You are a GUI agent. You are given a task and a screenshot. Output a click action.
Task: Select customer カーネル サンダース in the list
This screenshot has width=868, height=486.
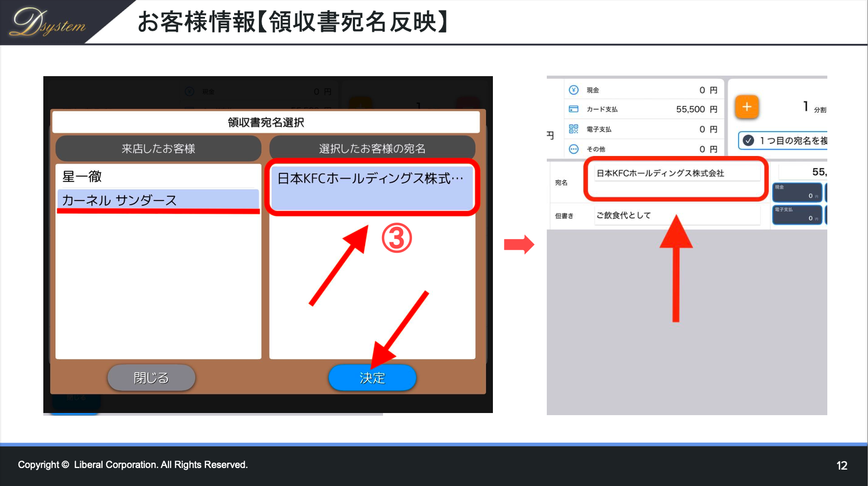coord(158,200)
